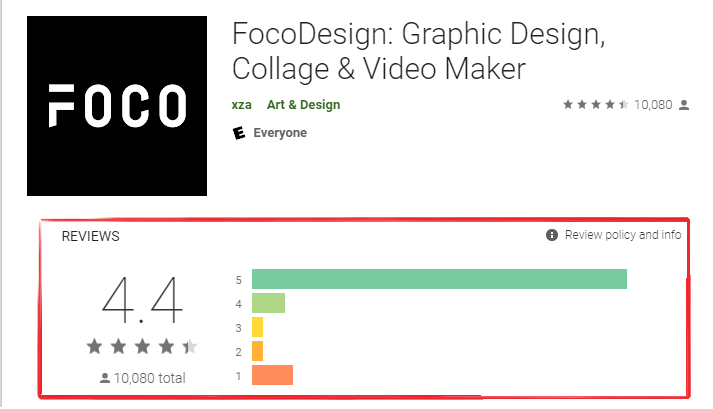Click the 10,080 total reviews text

click(x=150, y=378)
